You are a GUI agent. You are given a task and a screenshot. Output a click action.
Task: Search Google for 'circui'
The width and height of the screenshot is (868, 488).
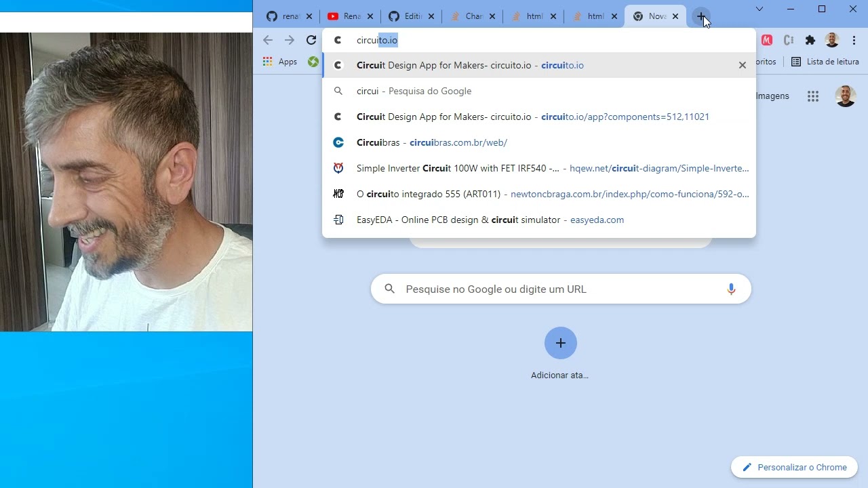539,91
